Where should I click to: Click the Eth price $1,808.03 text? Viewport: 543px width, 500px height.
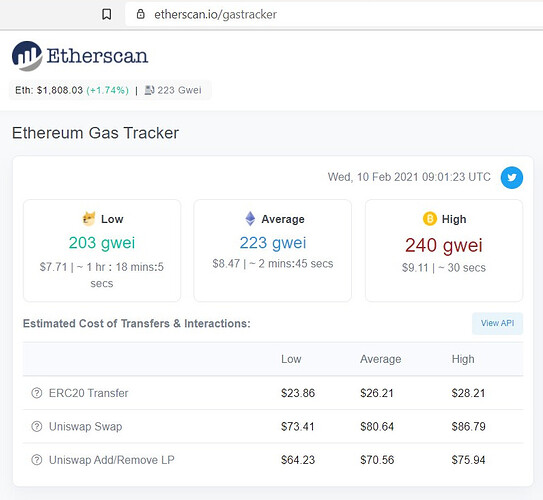pyautogui.click(x=60, y=90)
